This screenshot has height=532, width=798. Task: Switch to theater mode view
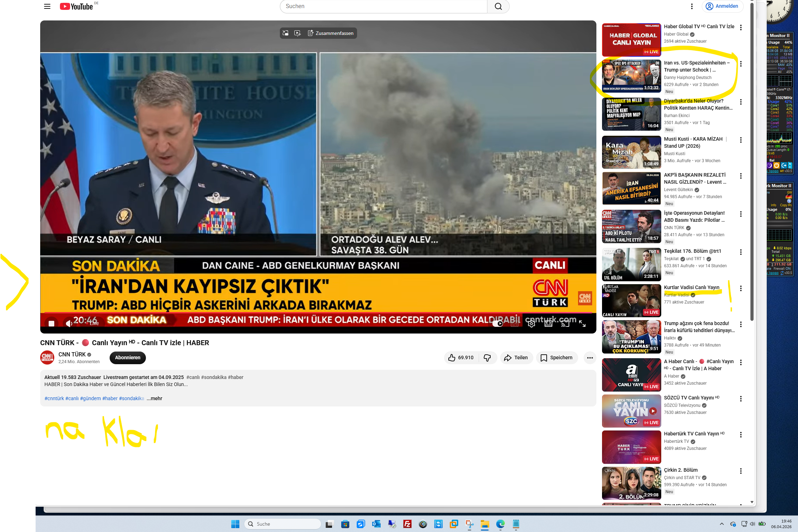tap(548, 323)
